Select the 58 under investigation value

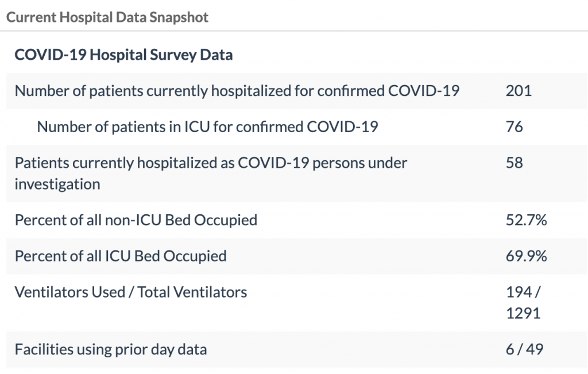click(x=514, y=163)
